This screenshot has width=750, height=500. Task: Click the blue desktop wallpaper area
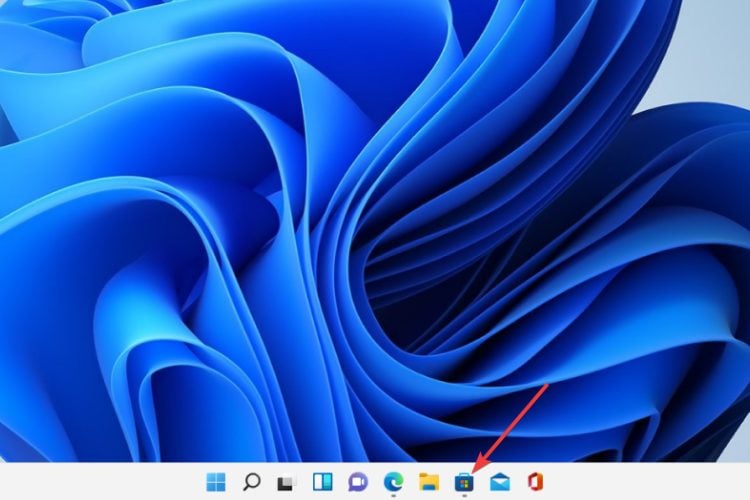point(300,200)
